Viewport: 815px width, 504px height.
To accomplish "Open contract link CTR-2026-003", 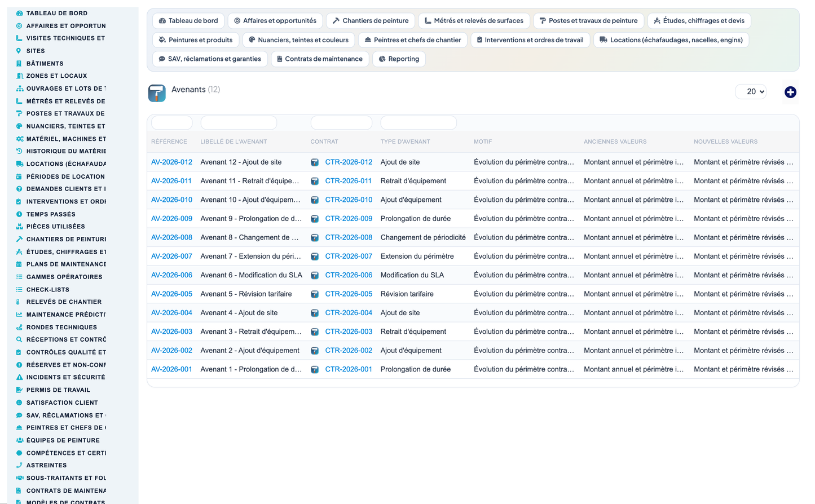I will [349, 331].
